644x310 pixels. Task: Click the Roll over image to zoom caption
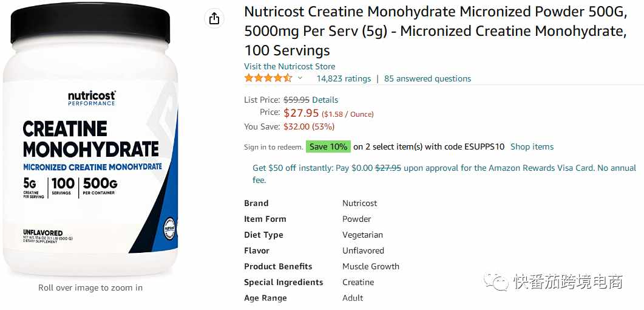click(90, 288)
